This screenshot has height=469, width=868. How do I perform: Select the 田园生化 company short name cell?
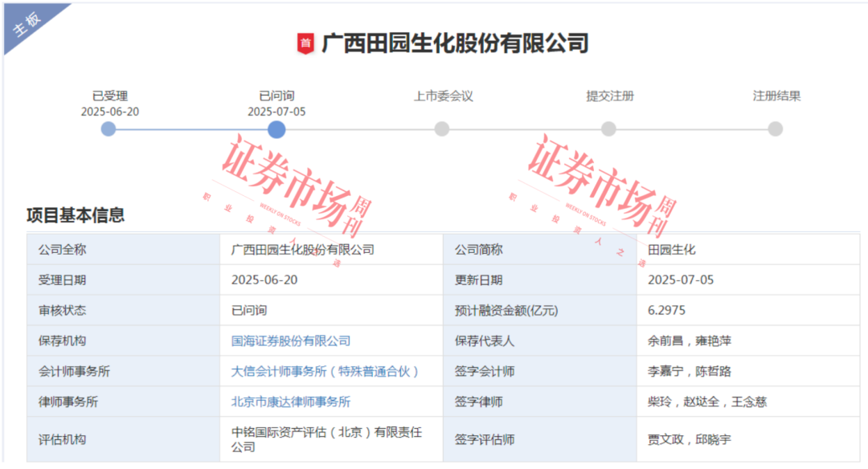click(x=672, y=250)
